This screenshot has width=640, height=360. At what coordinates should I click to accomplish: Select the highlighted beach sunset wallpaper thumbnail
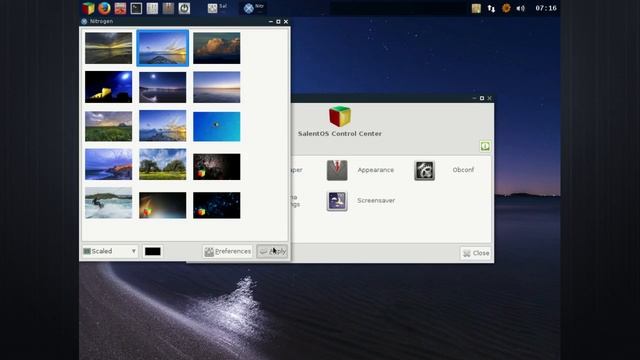click(162, 48)
